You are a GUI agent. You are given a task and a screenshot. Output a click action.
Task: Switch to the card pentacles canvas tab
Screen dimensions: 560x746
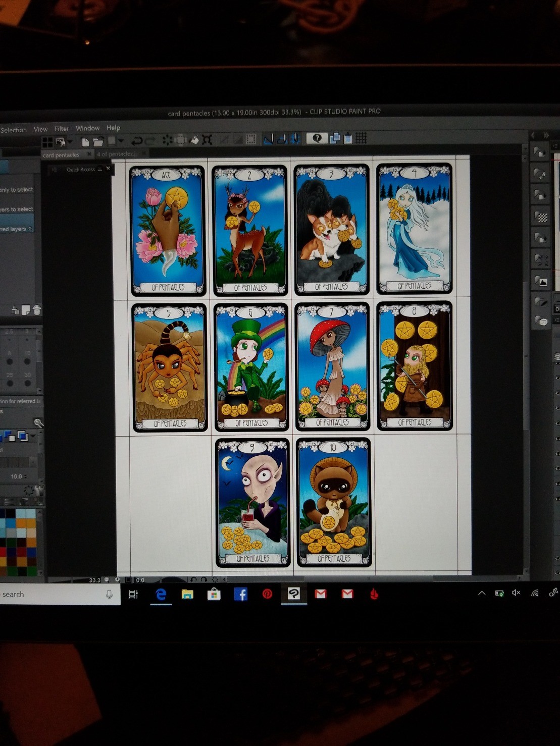[x=61, y=155]
